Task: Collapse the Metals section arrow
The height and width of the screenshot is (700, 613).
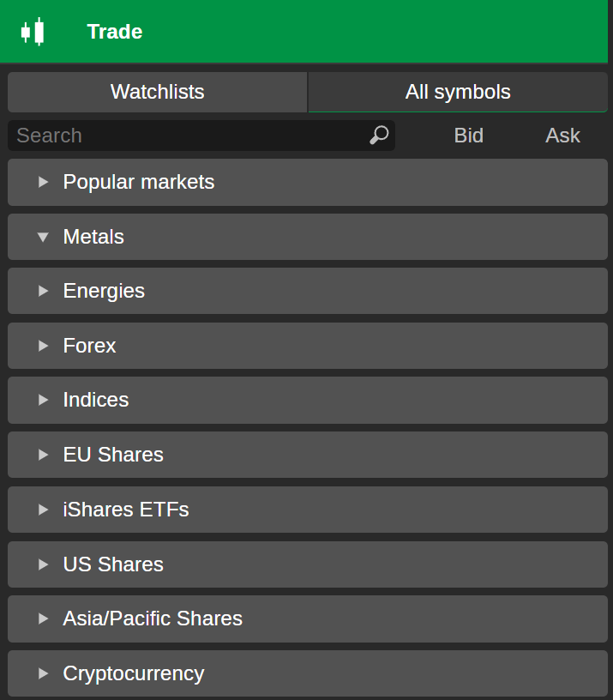Action: pos(44,237)
